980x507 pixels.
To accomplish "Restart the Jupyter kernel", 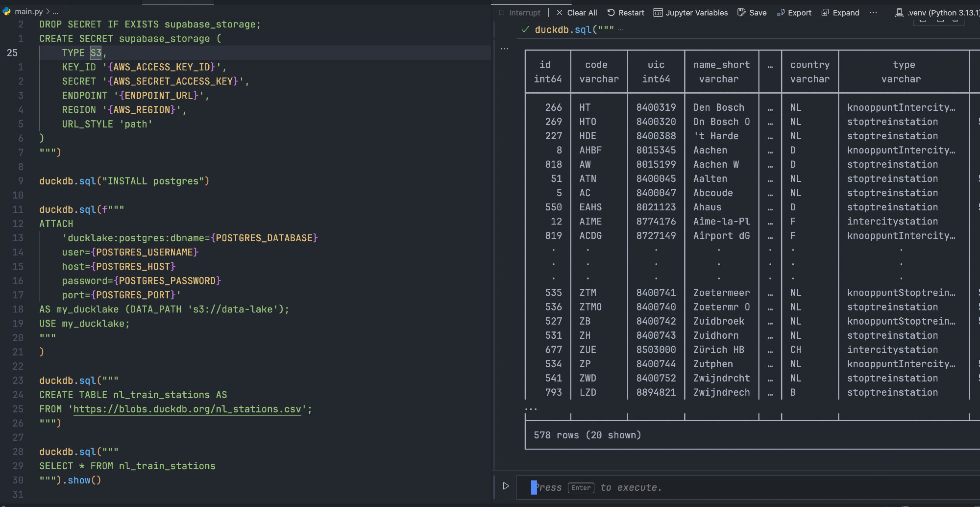I will click(626, 13).
